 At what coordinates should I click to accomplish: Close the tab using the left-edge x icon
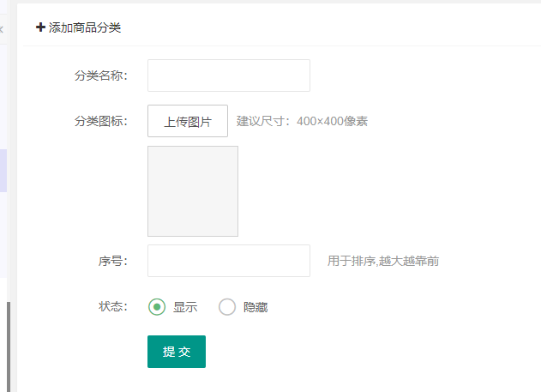(x=2, y=29)
